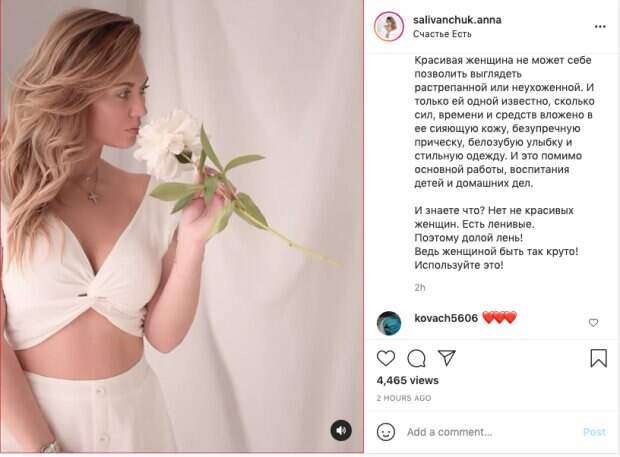Open comments via speech bubble icon
This screenshot has height=457, width=620.
416,358
